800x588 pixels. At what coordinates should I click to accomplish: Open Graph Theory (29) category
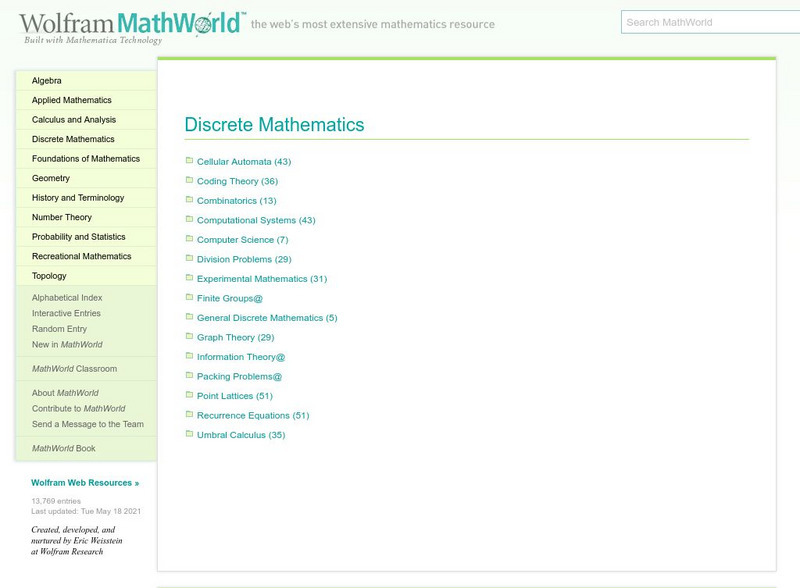(x=236, y=337)
